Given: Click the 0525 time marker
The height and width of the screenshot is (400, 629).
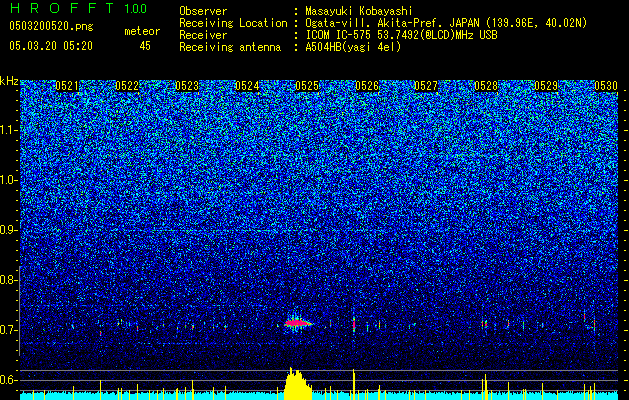Looking at the screenshot, I should coord(307,86).
